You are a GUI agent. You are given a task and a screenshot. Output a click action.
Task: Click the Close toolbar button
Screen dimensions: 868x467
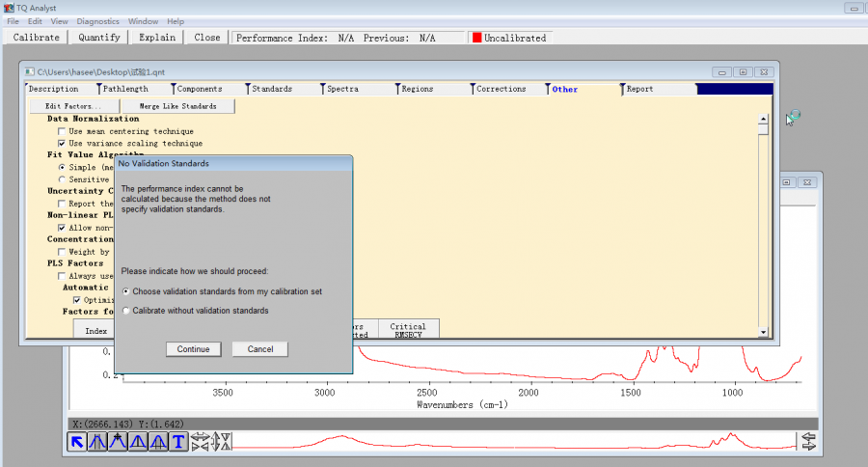point(207,37)
